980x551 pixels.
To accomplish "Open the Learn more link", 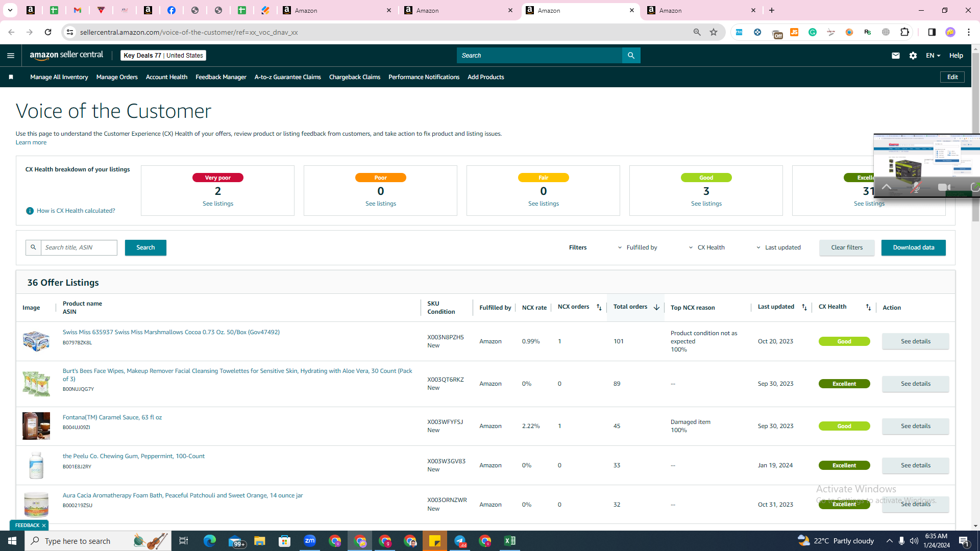I will click(31, 142).
